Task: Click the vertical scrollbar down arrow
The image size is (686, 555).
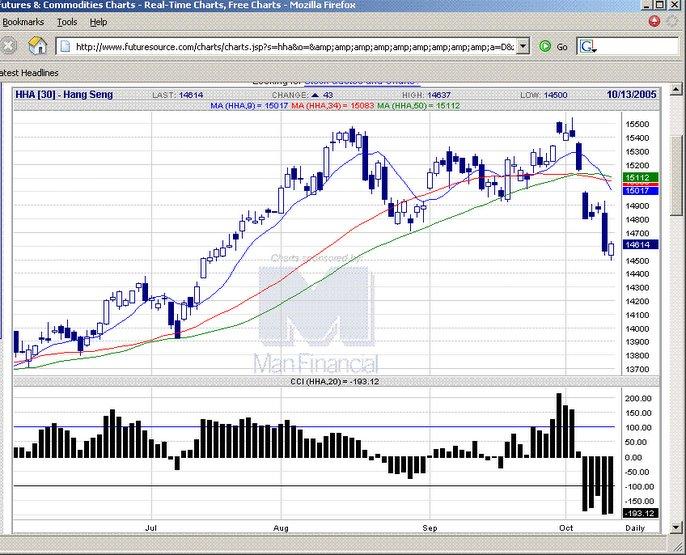Action: tap(676, 527)
